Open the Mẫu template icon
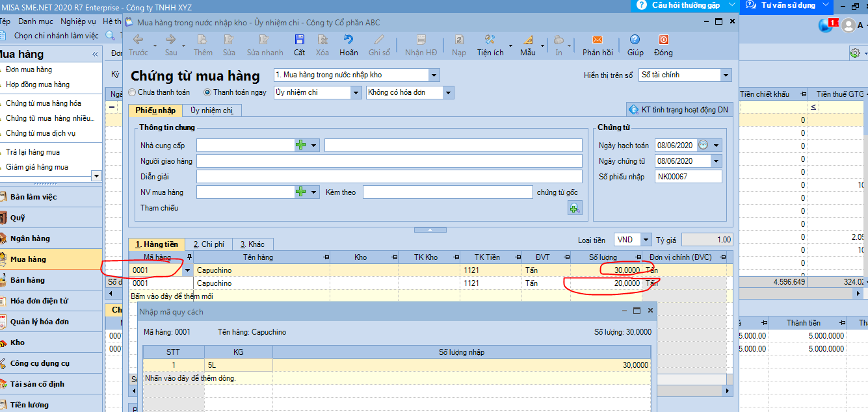The width and height of the screenshot is (868, 412). point(527,40)
